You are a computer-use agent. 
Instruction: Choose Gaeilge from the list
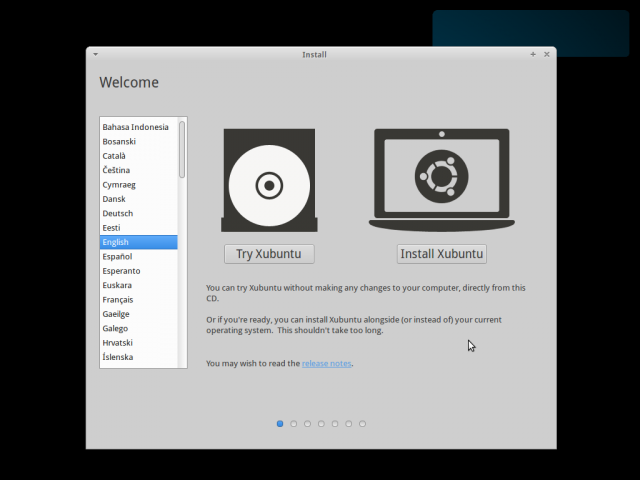click(x=139, y=314)
